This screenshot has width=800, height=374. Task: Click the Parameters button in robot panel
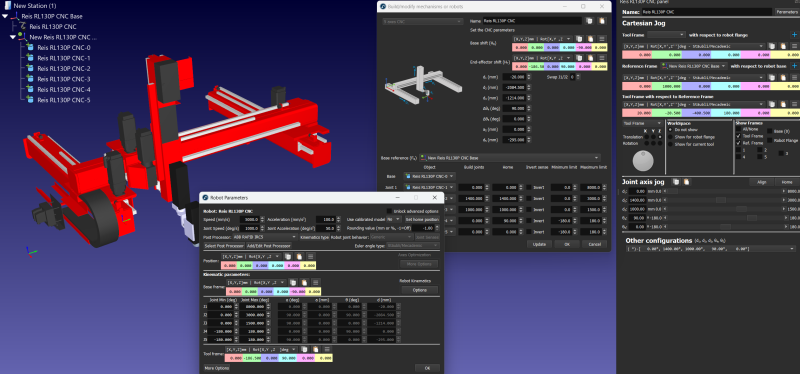pos(786,12)
